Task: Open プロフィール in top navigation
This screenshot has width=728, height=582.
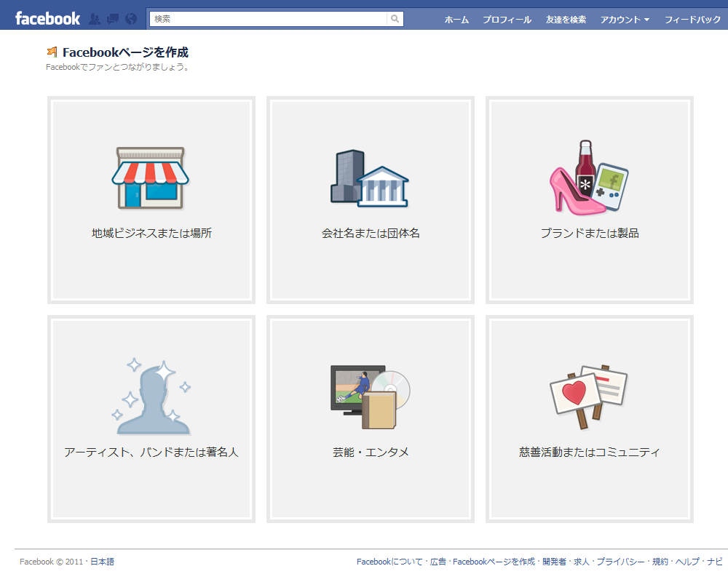Action: [x=507, y=20]
